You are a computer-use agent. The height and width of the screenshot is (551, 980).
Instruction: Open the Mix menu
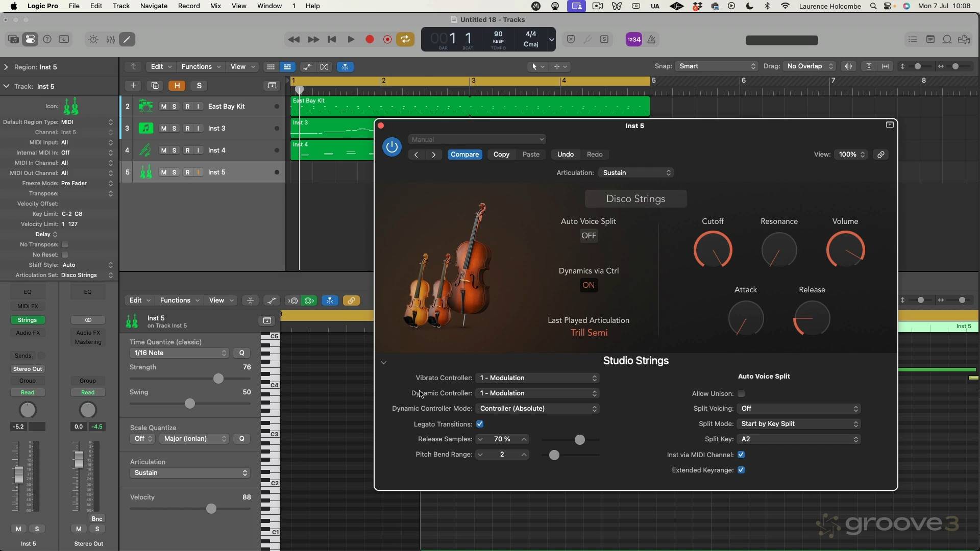click(215, 6)
